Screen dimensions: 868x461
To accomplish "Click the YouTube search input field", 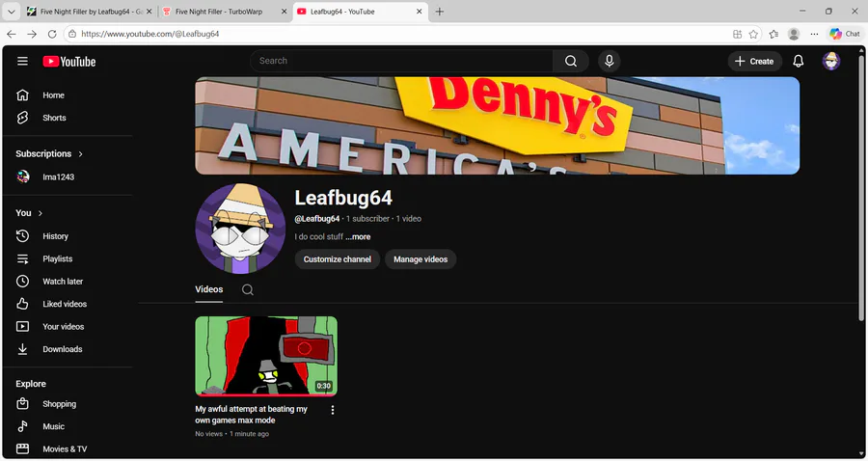I will pos(401,61).
